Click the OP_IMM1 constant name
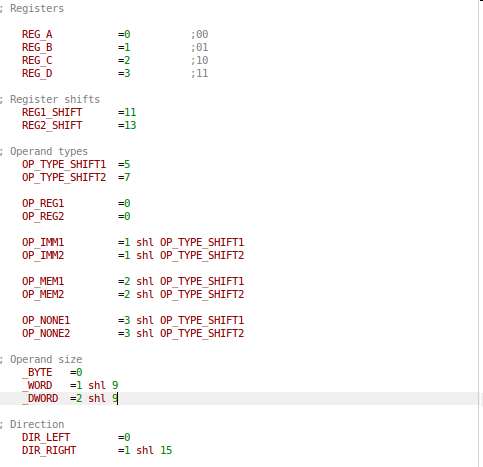Screen dimensions: 483x467 [x=43, y=242]
